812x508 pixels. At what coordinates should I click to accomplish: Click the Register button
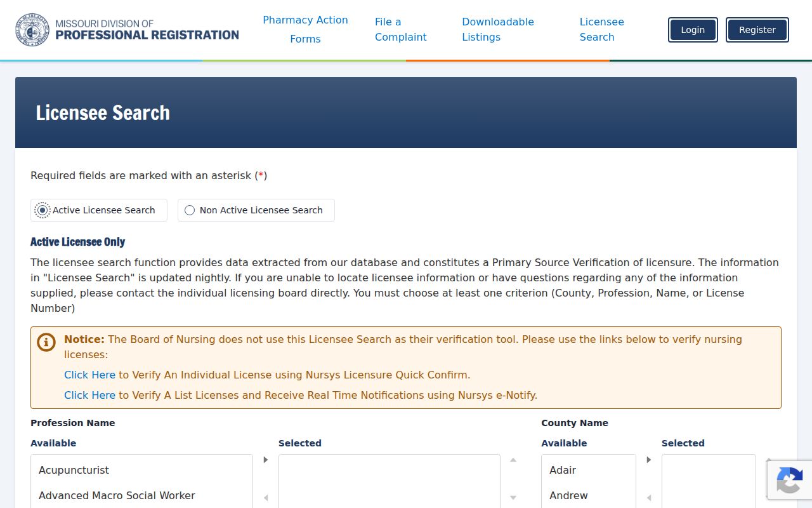pos(757,30)
